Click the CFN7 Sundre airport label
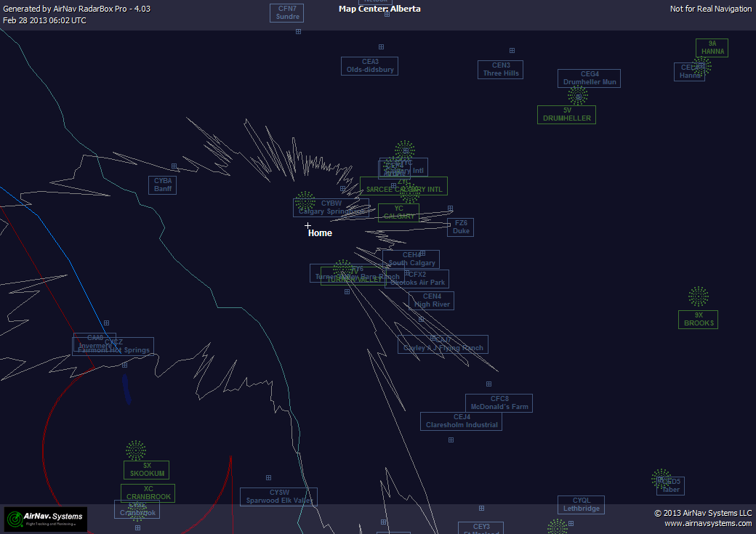Viewport: 756px width, 534px height. pyautogui.click(x=287, y=13)
